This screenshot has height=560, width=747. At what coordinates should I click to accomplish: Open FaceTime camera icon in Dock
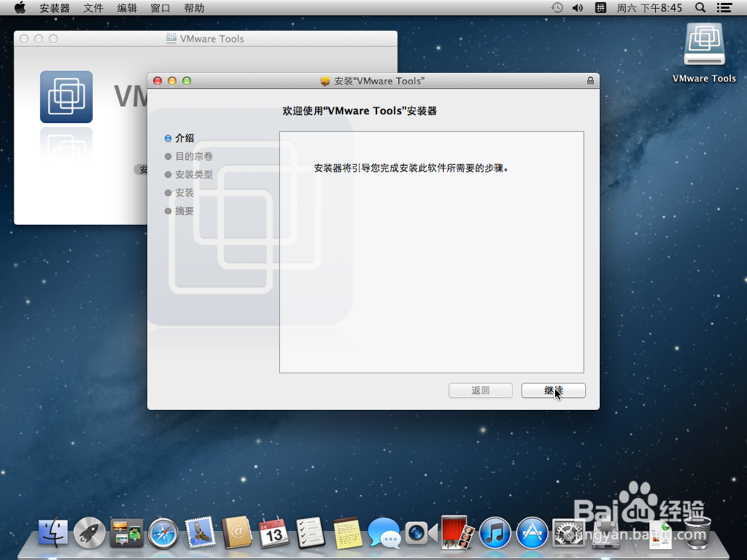pos(421,532)
